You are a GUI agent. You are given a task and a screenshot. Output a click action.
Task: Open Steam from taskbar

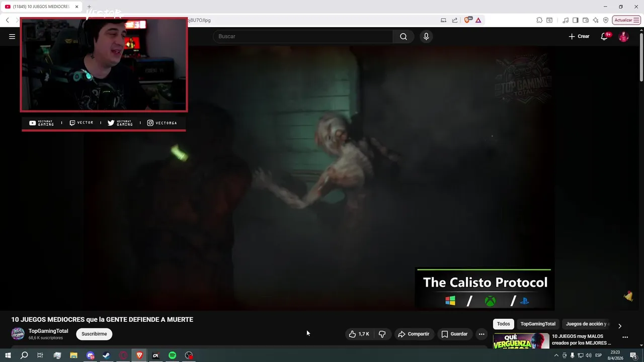point(106,355)
